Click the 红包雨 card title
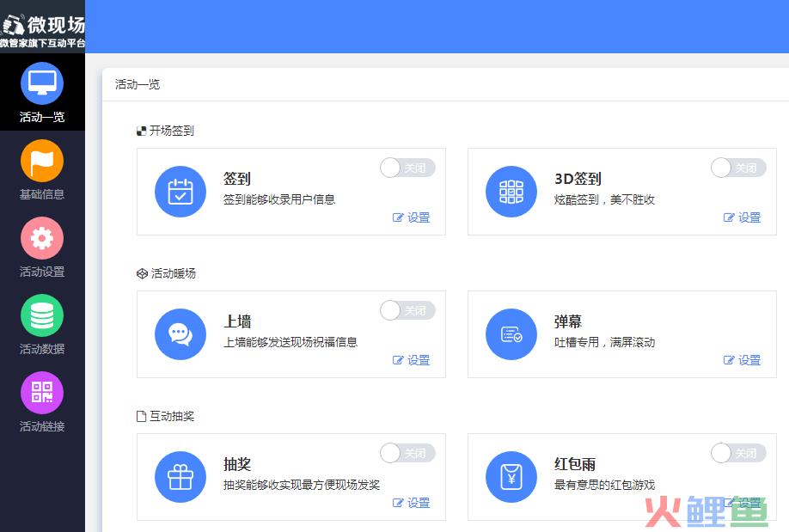Screen dimensions: 789x532 point(575,464)
